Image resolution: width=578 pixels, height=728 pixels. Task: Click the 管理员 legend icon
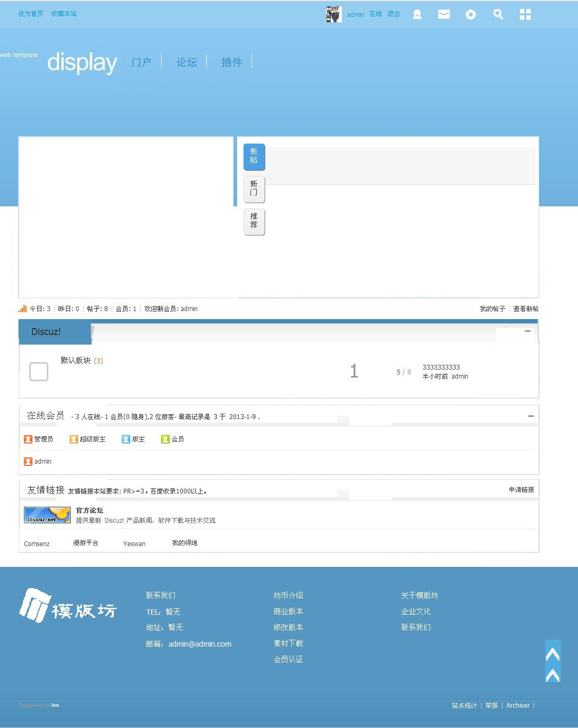click(28, 439)
